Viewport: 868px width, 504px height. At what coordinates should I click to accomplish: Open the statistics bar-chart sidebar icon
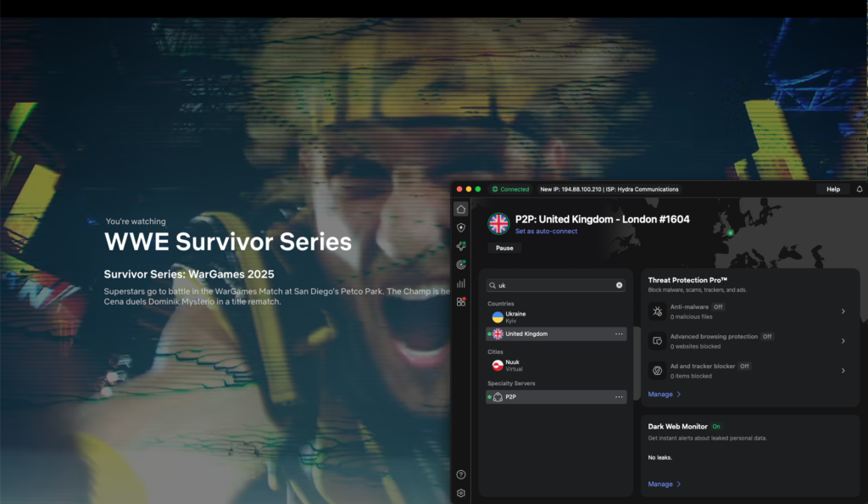point(460,283)
